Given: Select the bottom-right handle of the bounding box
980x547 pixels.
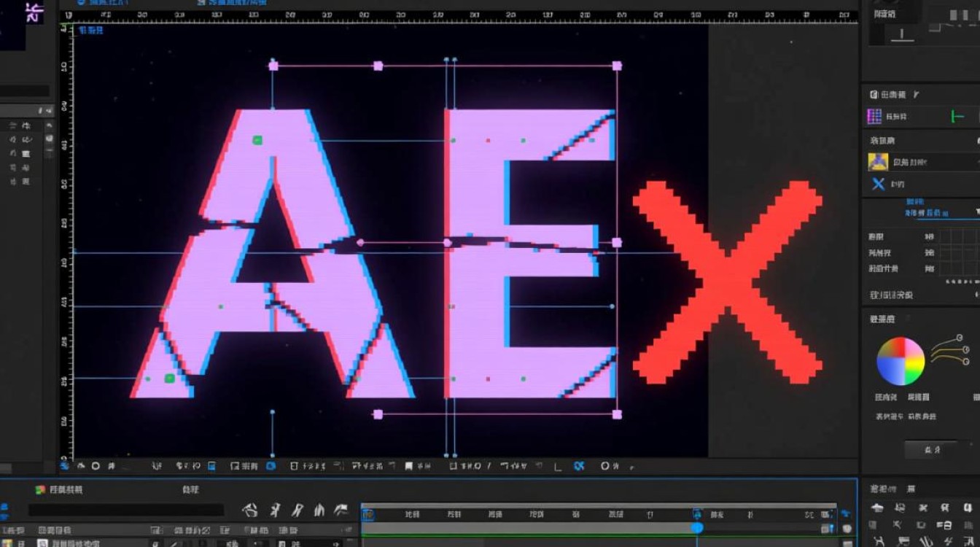Looking at the screenshot, I should coord(617,414).
